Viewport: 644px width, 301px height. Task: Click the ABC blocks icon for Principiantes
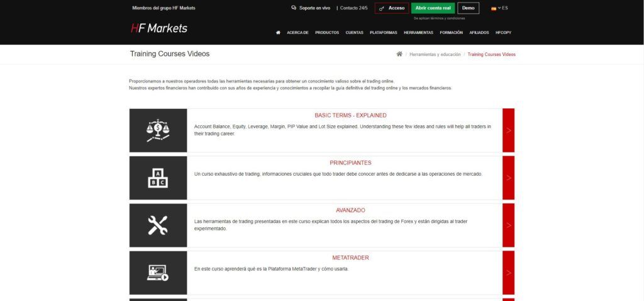point(158,178)
